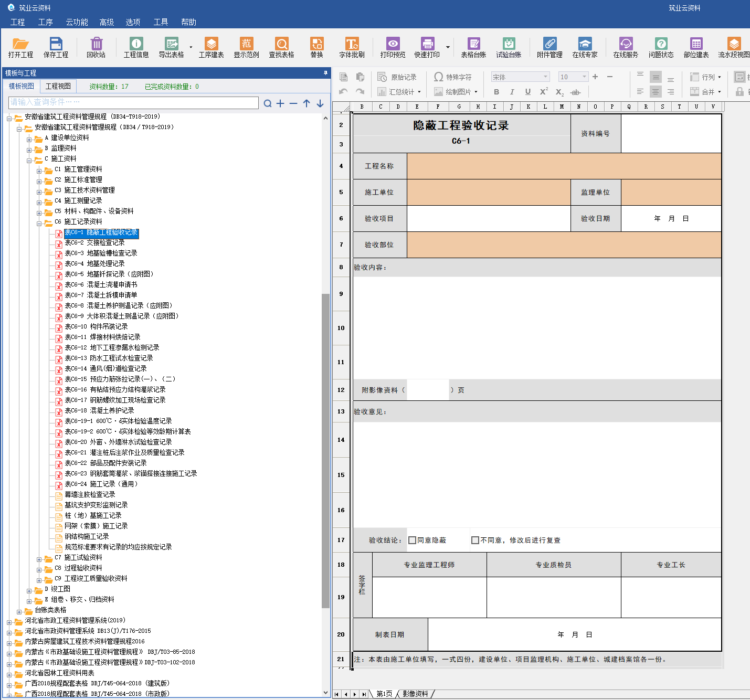
Task: Click the undo arrow icon
Action: click(x=343, y=91)
